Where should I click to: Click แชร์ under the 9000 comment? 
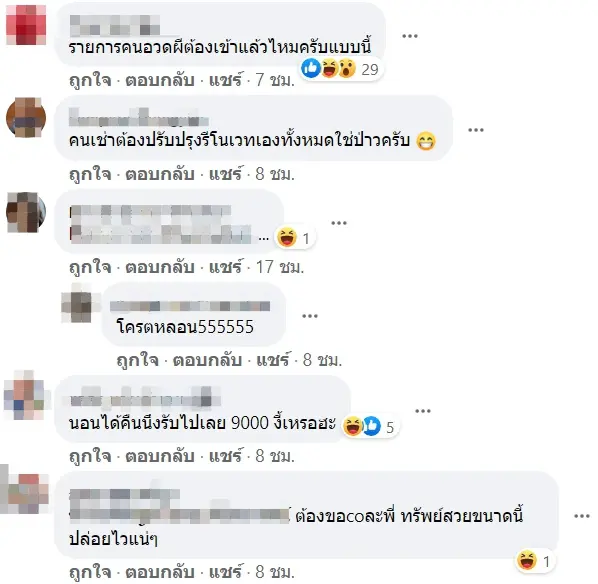[225, 456]
